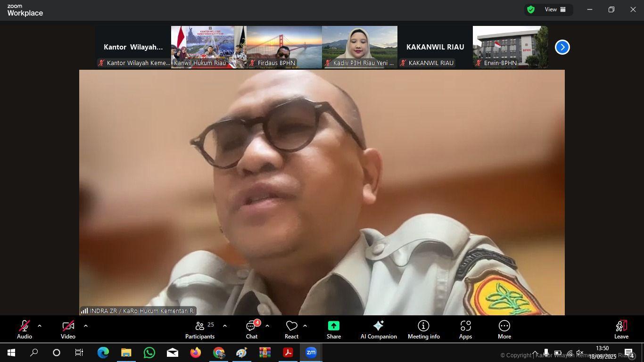Expand options arrow next to Participants

225,326
